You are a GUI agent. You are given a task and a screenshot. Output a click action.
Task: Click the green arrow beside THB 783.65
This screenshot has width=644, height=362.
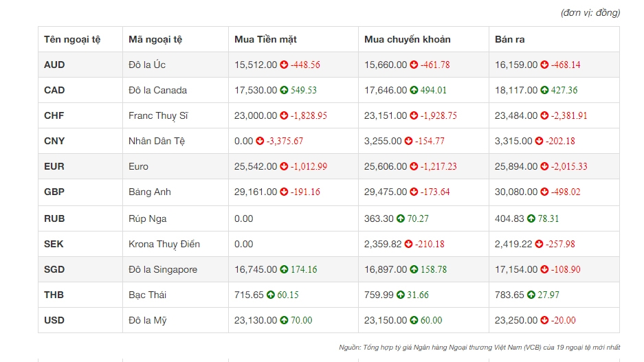pos(531,295)
